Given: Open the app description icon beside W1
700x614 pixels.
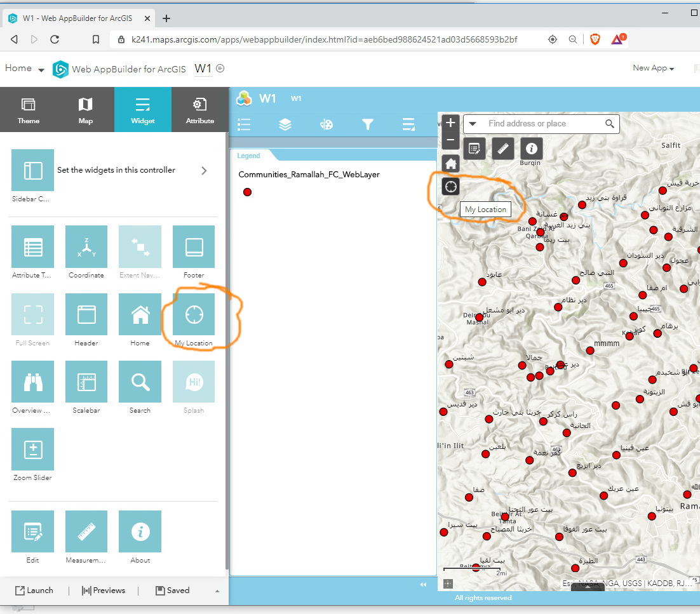Looking at the screenshot, I should (x=220, y=69).
